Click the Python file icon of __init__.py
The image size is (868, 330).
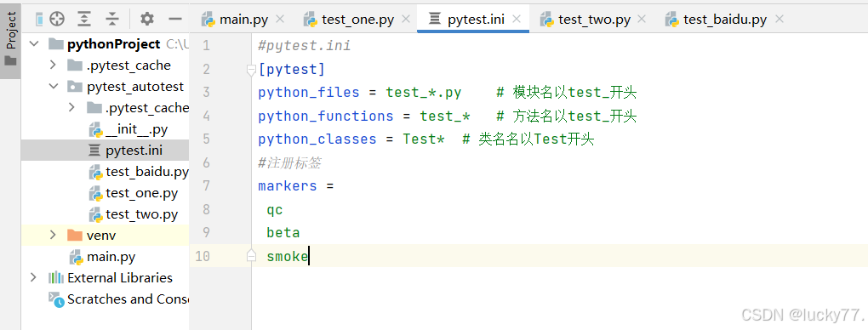pos(96,129)
